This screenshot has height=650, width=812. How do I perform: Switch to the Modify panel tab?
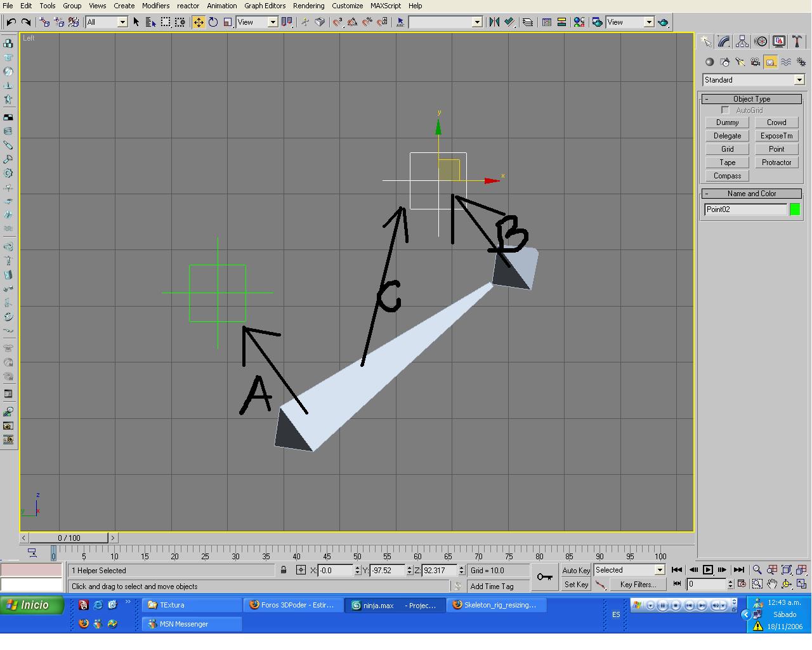[x=724, y=42]
